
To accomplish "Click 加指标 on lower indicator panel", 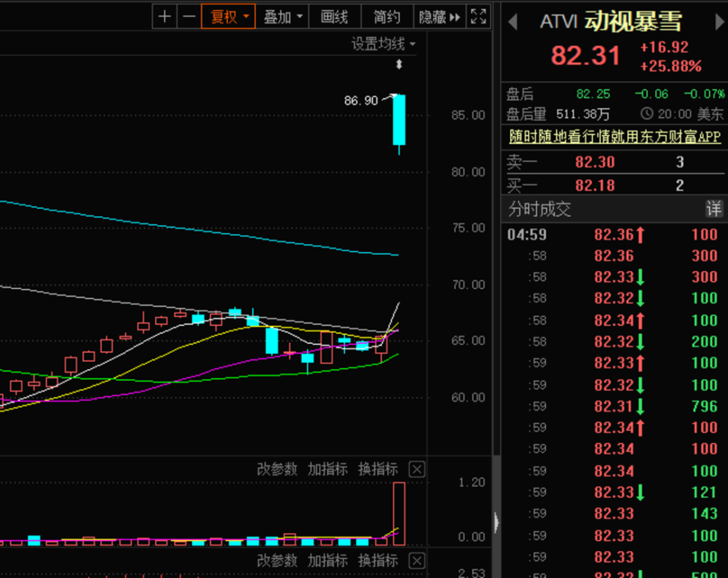I will [x=328, y=561].
